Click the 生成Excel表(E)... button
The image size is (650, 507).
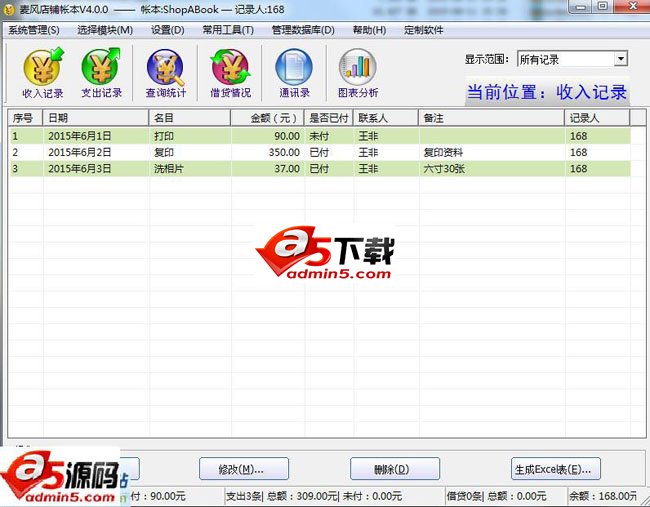(555, 469)
